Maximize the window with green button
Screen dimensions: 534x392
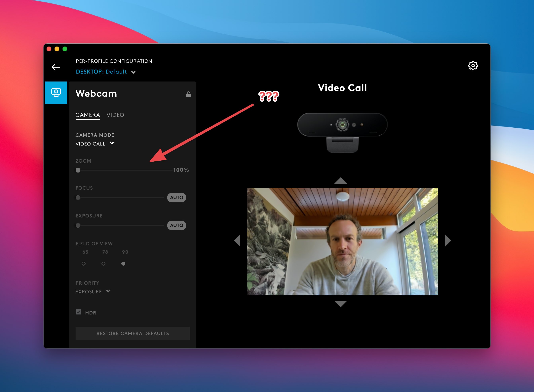(65, 49)
